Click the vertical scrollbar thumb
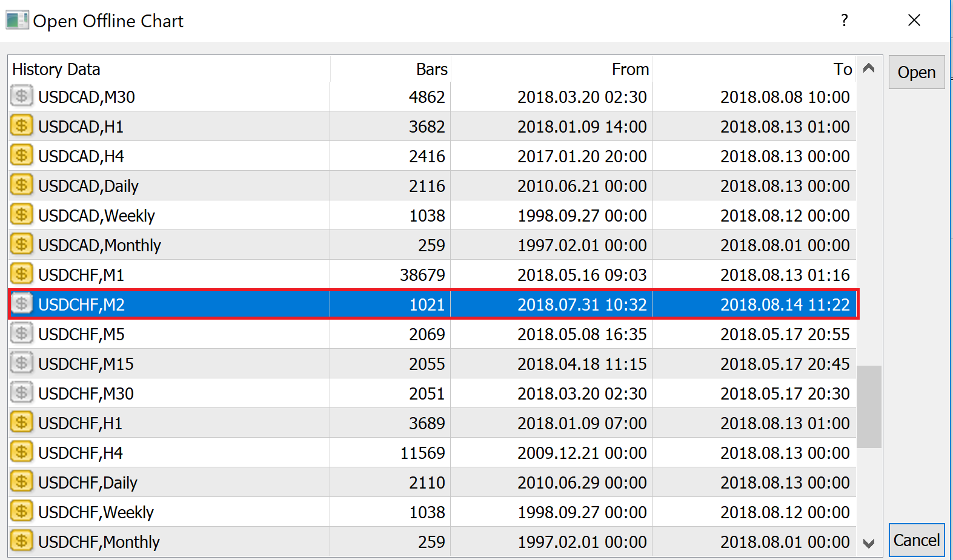 869,406
